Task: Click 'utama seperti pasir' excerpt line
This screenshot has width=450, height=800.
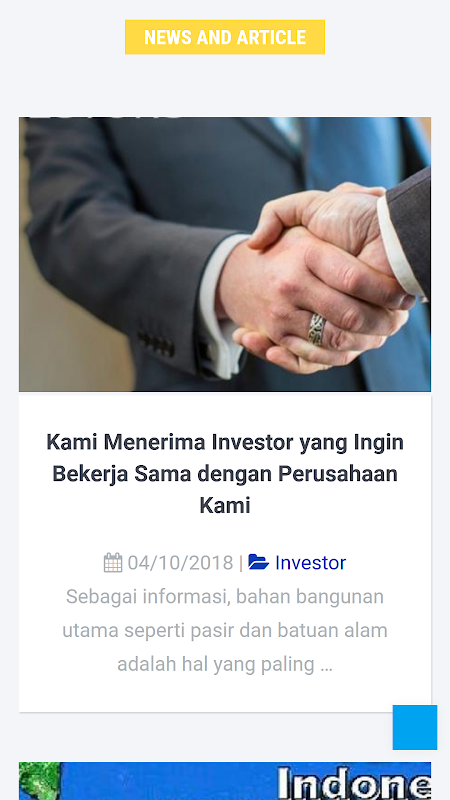Action: point(225,631)
